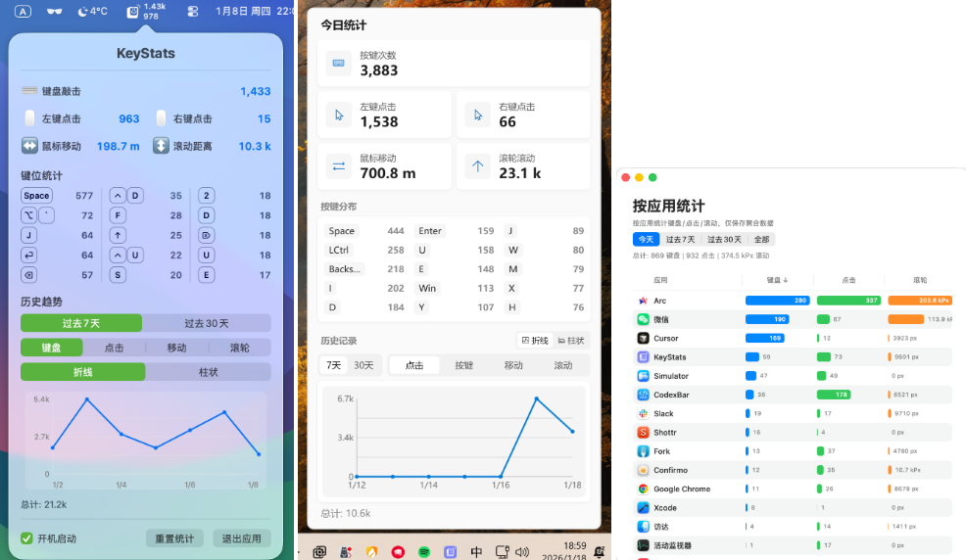Viewport: 966px width, 560px height.
Task: Switch to the 按键 tab in 历史记录
Action: coord(463,365)
